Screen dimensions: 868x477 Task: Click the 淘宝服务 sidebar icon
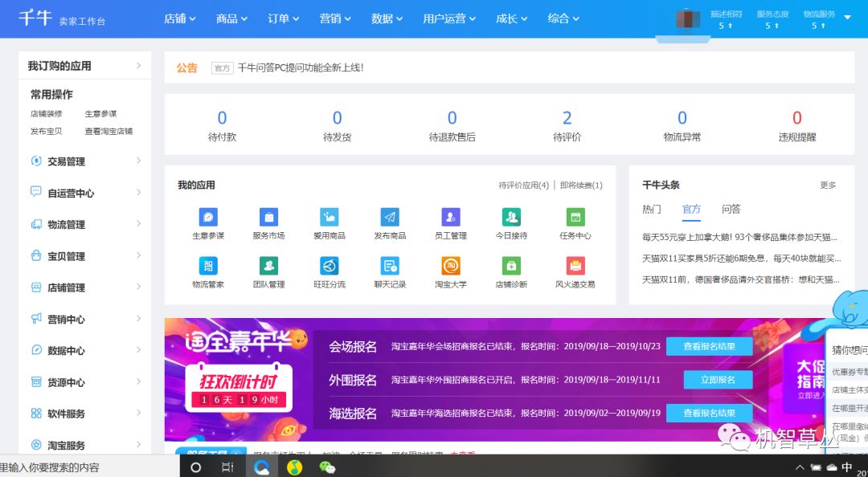pyautogui.click(x=36, y=444)
